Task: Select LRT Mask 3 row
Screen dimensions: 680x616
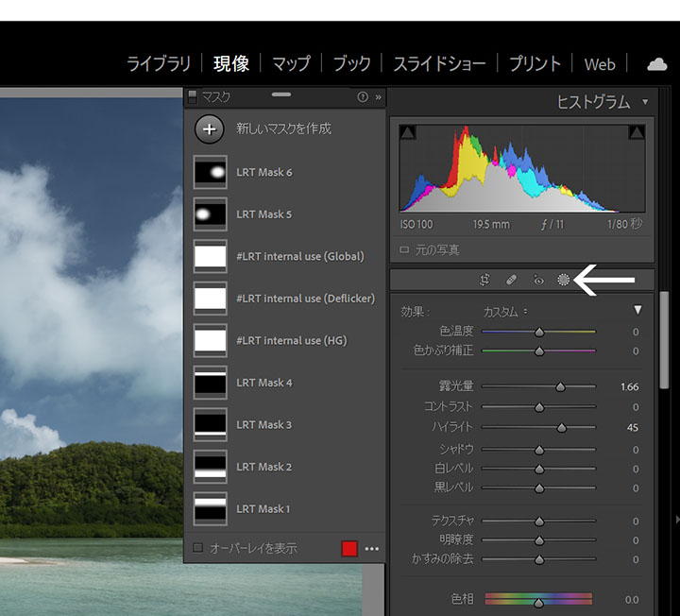Action: point(284,425)
